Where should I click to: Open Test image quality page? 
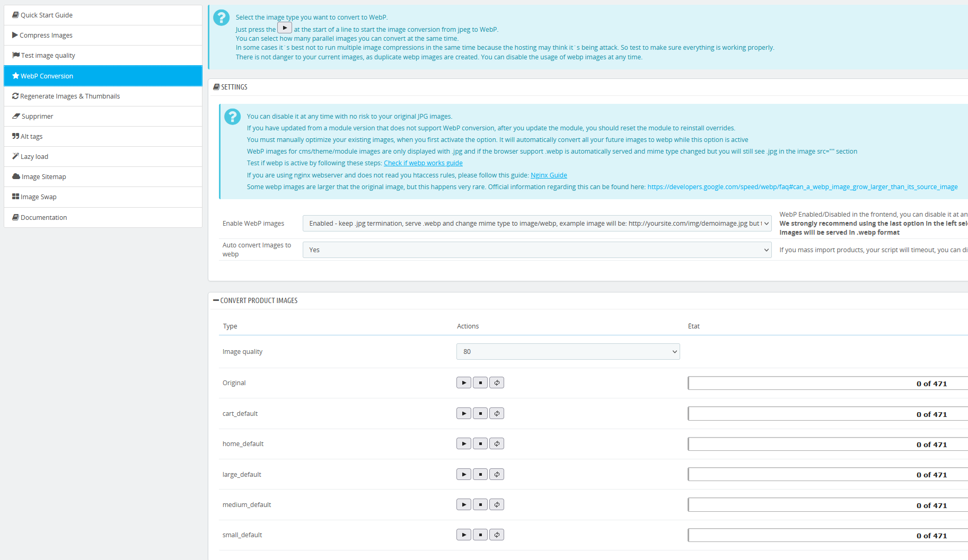pos(103,56)
